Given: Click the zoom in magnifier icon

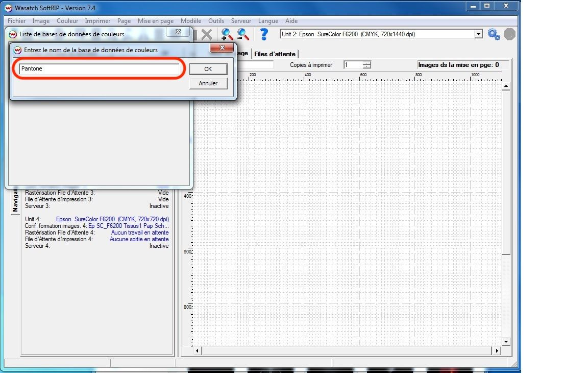Looking at the screenshot, I should click(x=227, y=35).
